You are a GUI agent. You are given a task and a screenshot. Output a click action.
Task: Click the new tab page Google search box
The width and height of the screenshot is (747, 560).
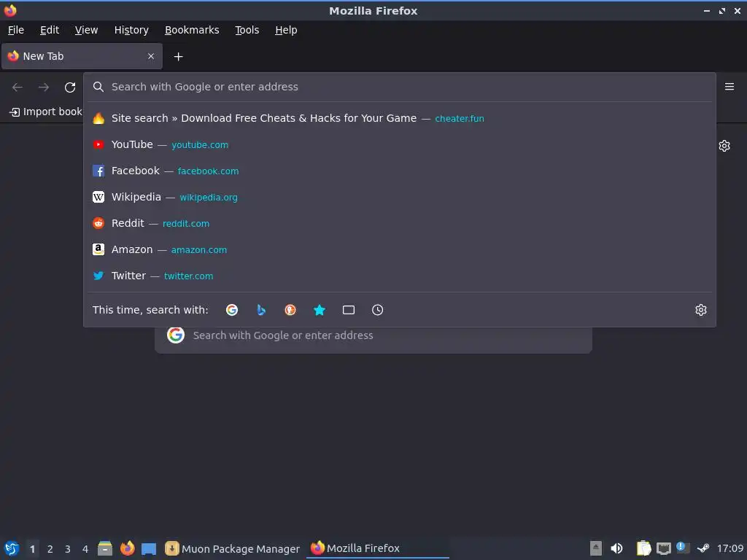pos(373,340)
